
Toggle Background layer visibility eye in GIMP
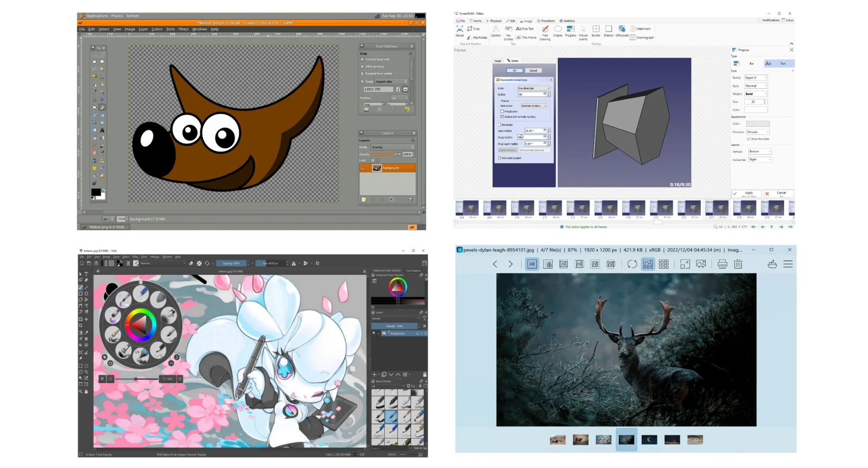click(363, 168)
